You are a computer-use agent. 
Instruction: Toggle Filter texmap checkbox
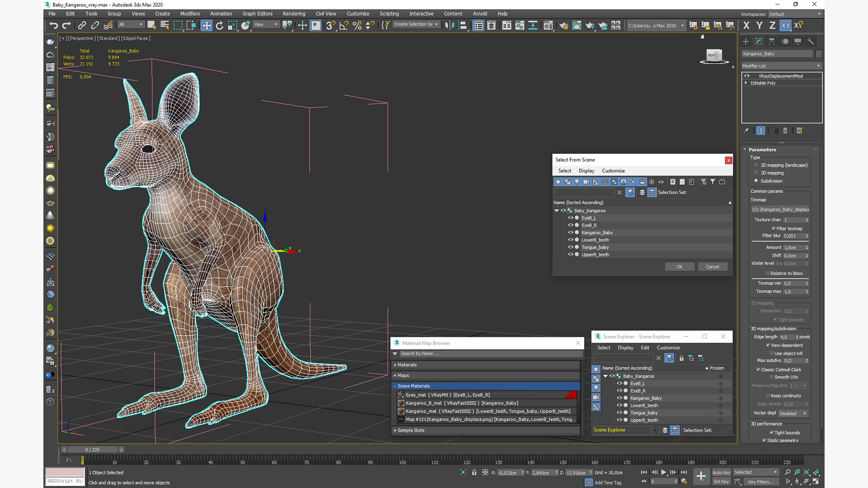pos(774,228)
